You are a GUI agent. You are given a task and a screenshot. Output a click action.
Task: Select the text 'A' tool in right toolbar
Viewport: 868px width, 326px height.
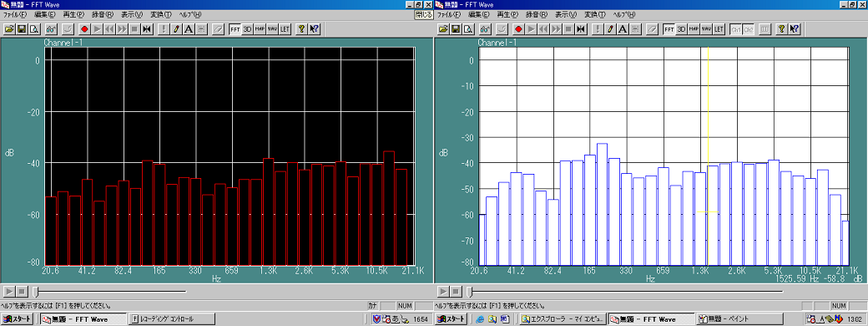pos(623,28)
